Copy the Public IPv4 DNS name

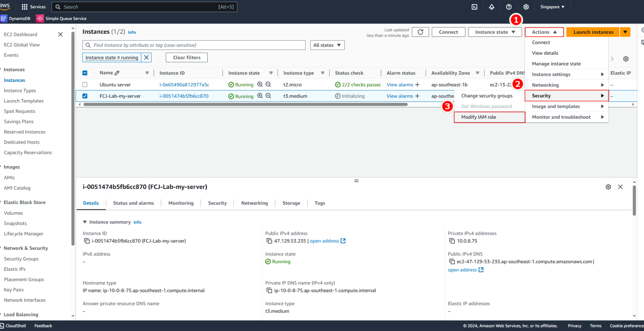(452, 262)
